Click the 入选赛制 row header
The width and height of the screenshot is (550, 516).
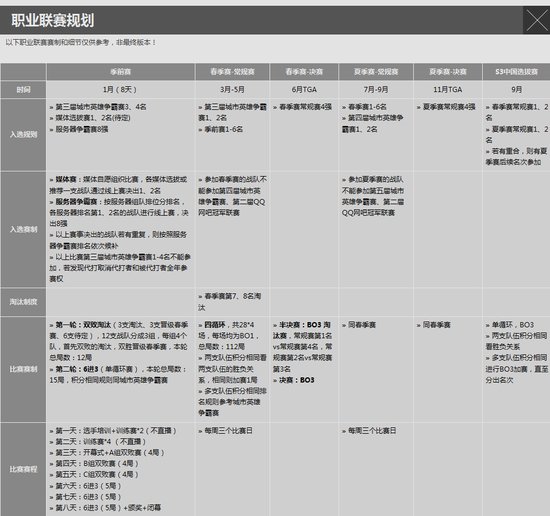(x=23, y=229)
